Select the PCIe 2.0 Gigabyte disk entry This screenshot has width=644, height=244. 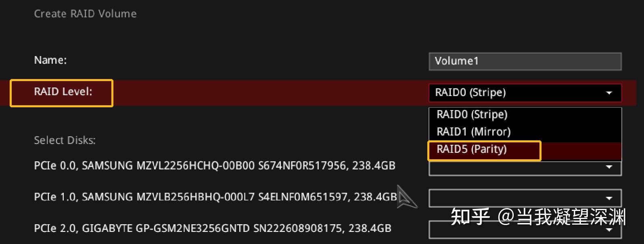pyautogui.click(x=212, y=228)
